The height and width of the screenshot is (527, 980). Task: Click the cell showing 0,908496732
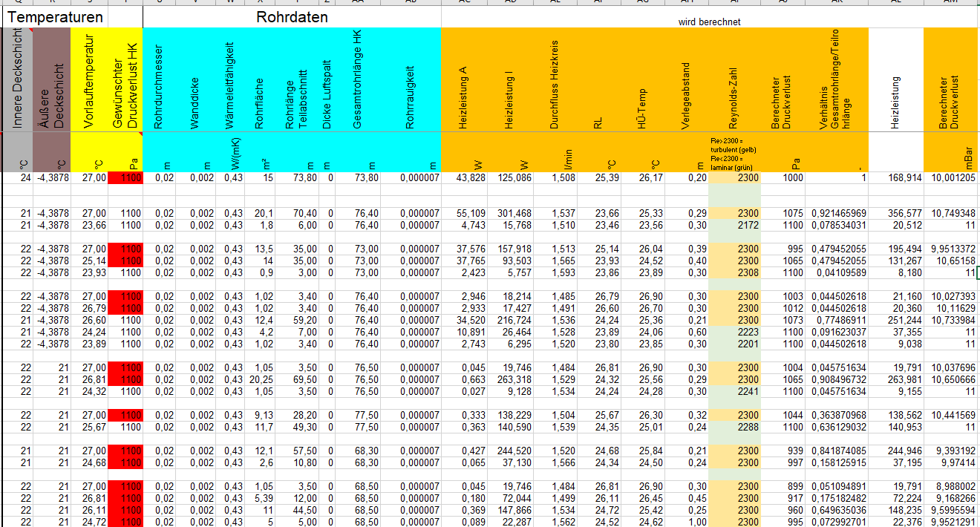[x=837, y=379]
